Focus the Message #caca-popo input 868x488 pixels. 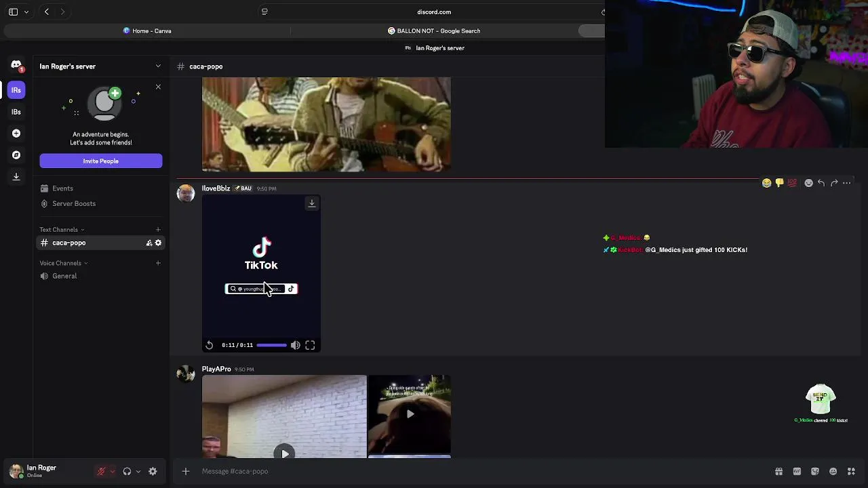(481, 471)
